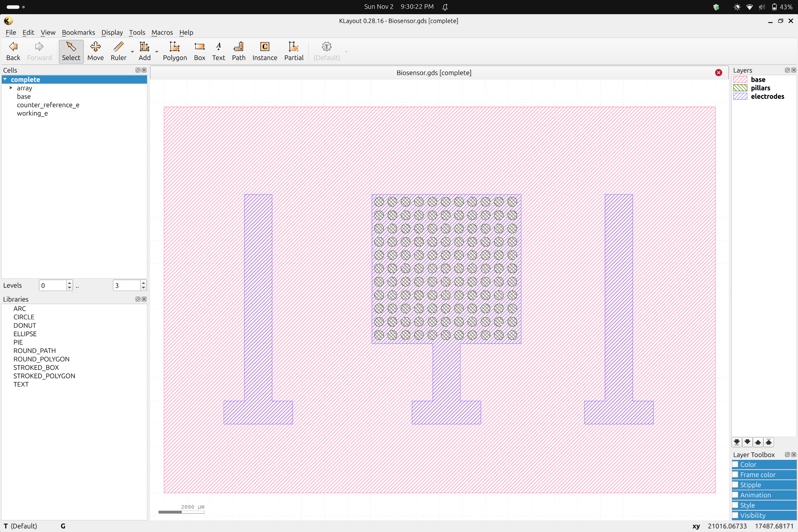Select the working_e cell

(x=32, y=113)
